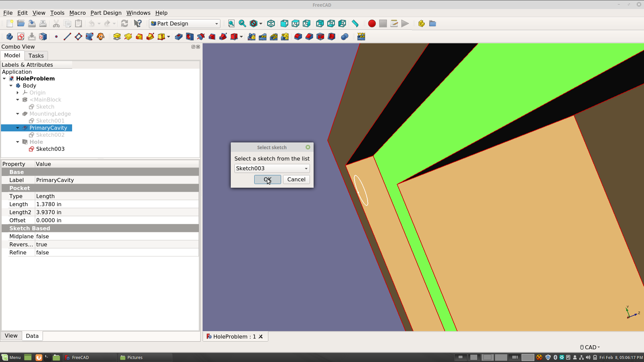Apply the Chamfer tool
Image resolution: width=644 pixels, height=362 pixels.
coord(309,37)
